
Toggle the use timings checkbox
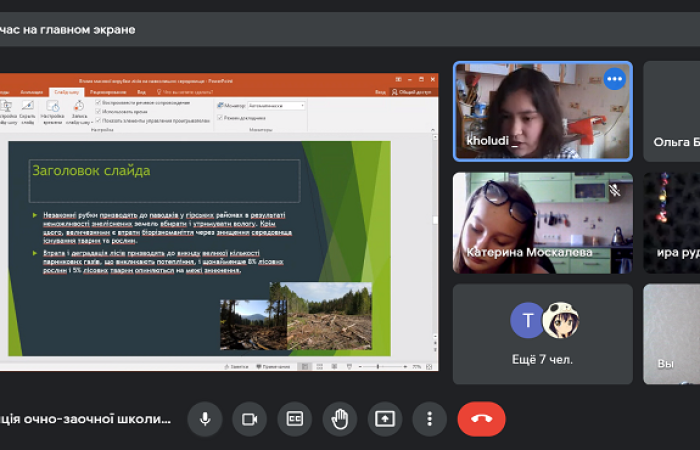click(98, 112)
